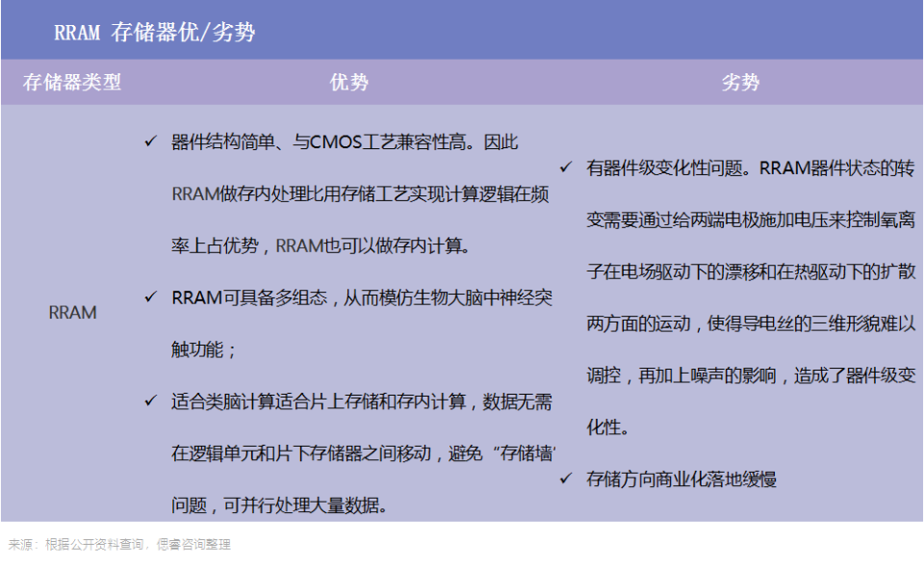Click the checkmark beside 有器件级变化性问题 disadvantage

coord(564,168)
